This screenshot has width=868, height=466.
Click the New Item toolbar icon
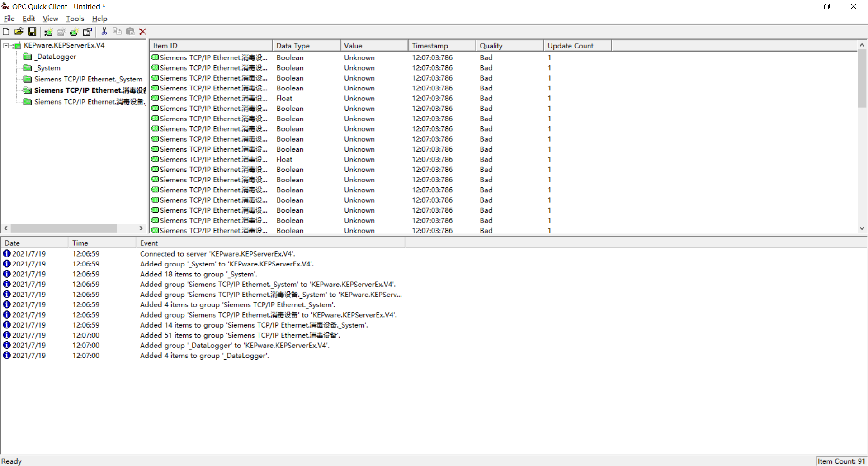pyautogui.click(x=74, y=32)
